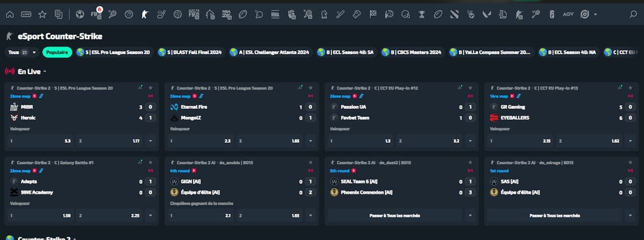
Task: Bet on Heroic at odds 1.17
Action: pyautogui.click(x=109, y=141)
